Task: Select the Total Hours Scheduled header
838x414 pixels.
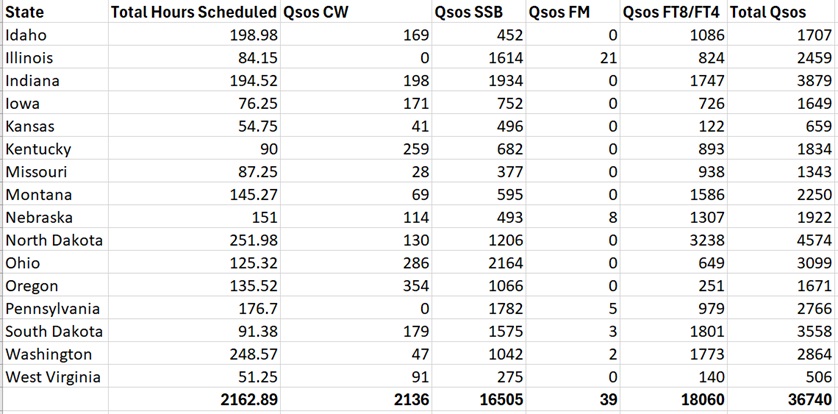Action: [x=192, y=13]
